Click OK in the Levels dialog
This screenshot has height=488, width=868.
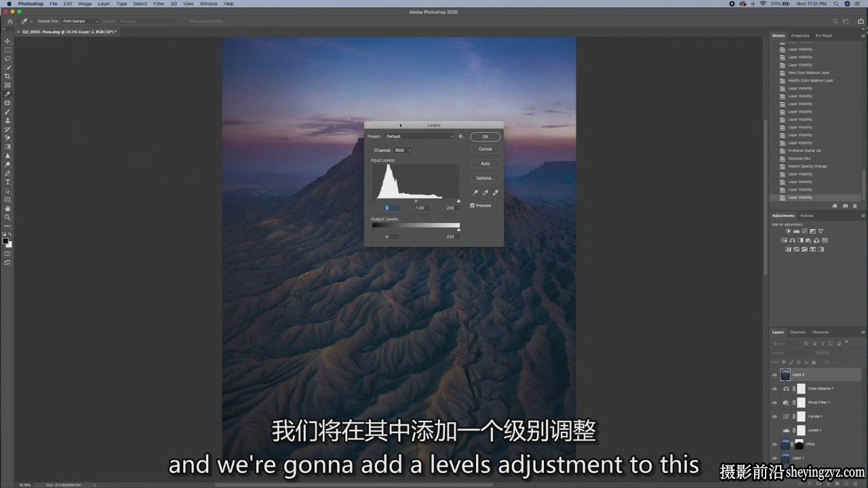[486, 137]
